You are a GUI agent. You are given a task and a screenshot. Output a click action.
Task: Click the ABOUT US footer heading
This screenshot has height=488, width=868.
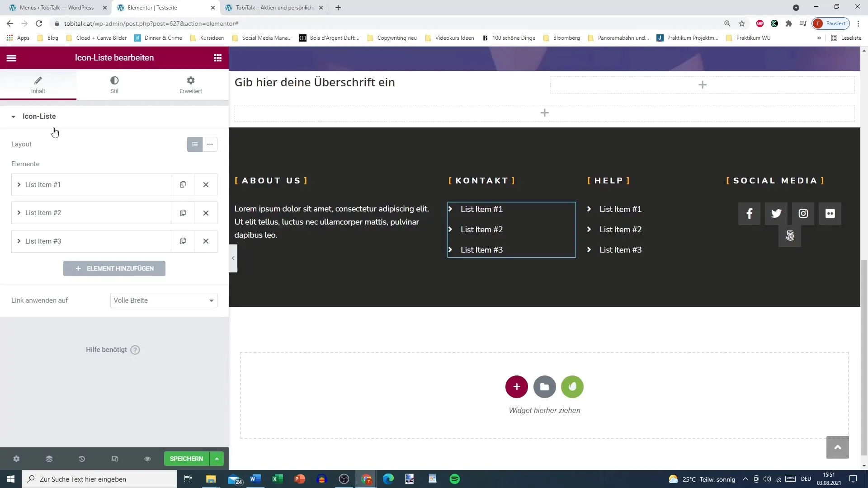[x=271, y=181]
